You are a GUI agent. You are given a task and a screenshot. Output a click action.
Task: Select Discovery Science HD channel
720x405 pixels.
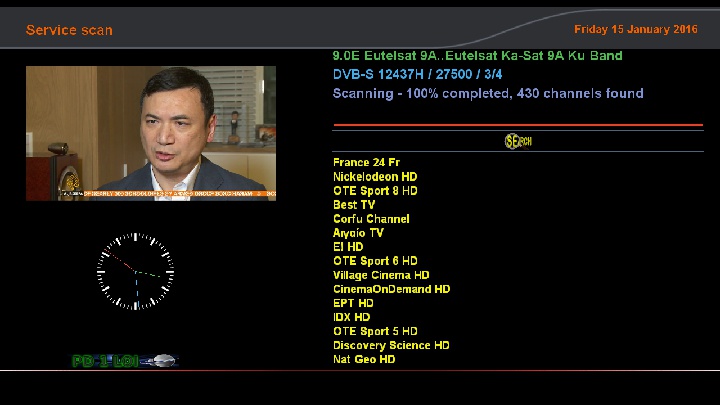[x=391, y=345]
